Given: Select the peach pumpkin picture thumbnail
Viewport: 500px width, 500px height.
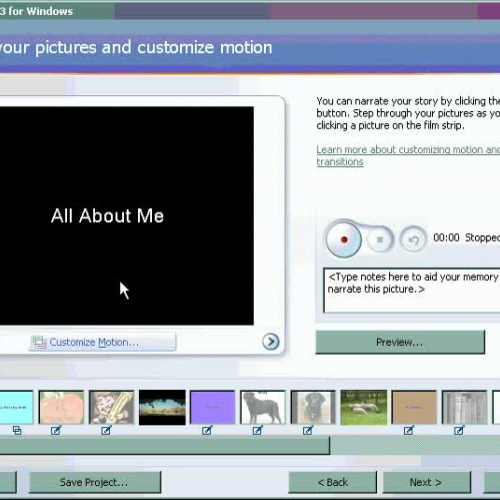Looking at the screenshot, I should pos(61,407).
